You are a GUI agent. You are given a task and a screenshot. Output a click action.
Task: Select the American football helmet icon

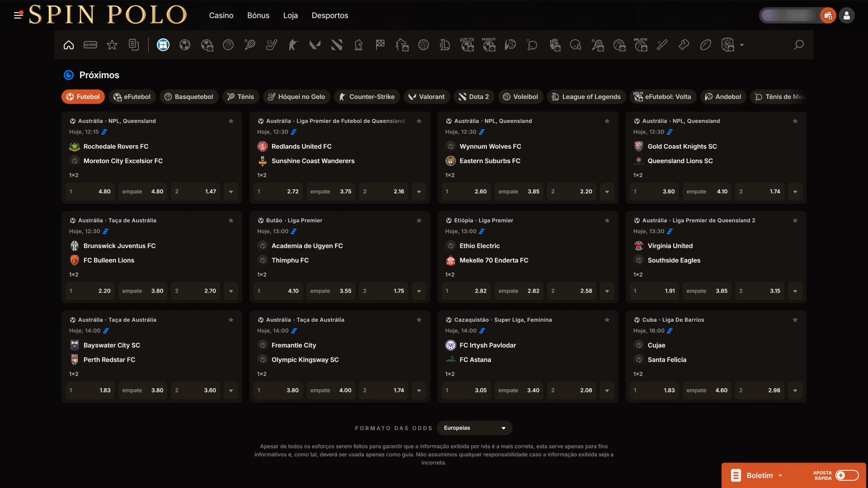[576, 45]
